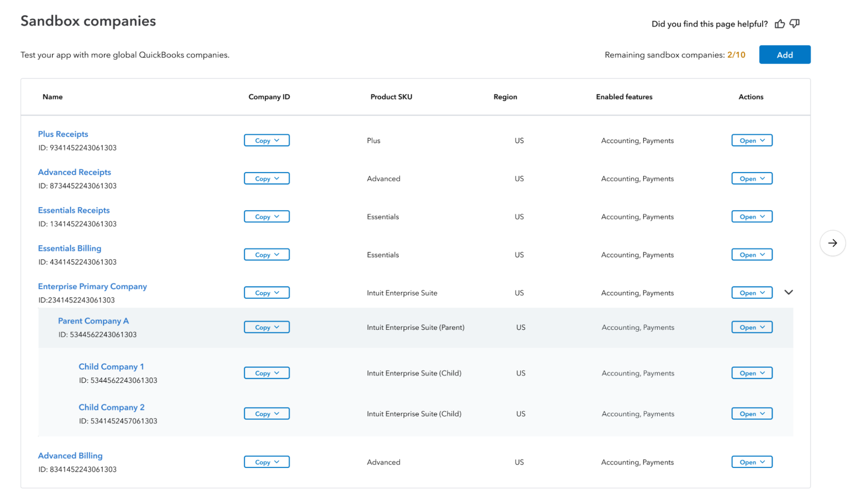Click Open button for Parent Company A
The width and height of the screenshot is (850, 504).
tap(752, 327)
